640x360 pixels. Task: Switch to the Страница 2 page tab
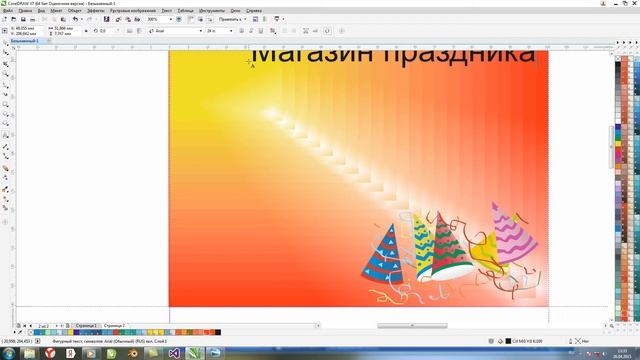coord(114,326)
